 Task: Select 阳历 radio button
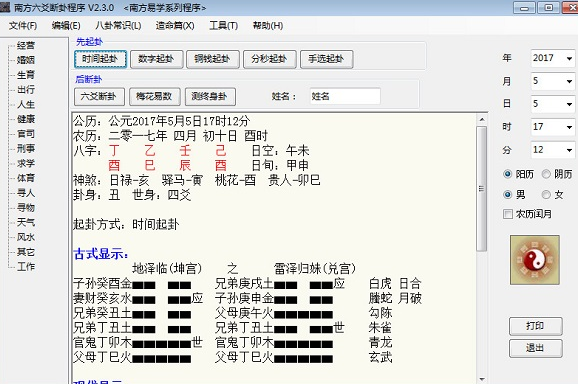(508, 174)
